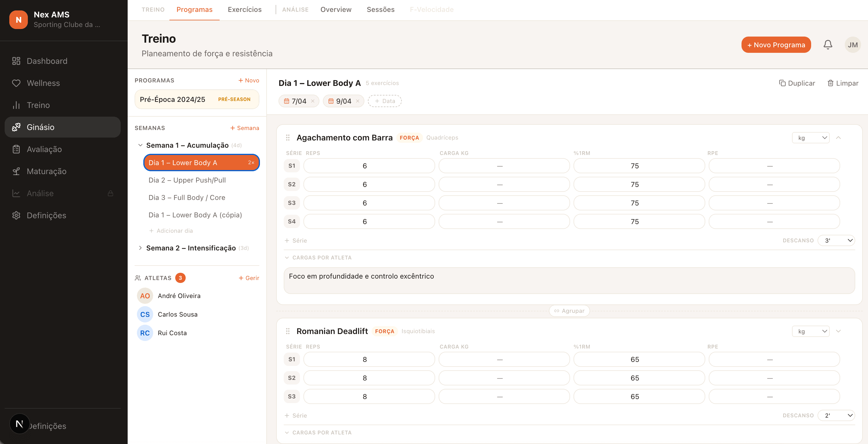Collapse the Agachamento com Barra card

point(838,138)
